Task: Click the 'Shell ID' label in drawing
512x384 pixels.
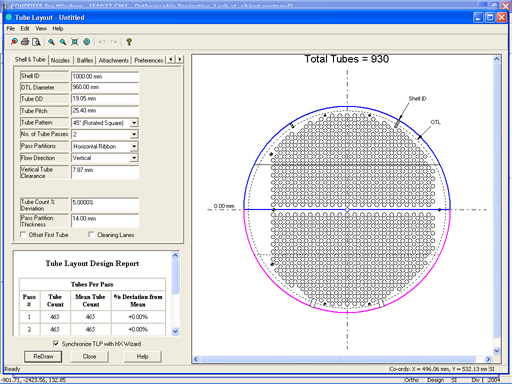Action: (417, 98)
